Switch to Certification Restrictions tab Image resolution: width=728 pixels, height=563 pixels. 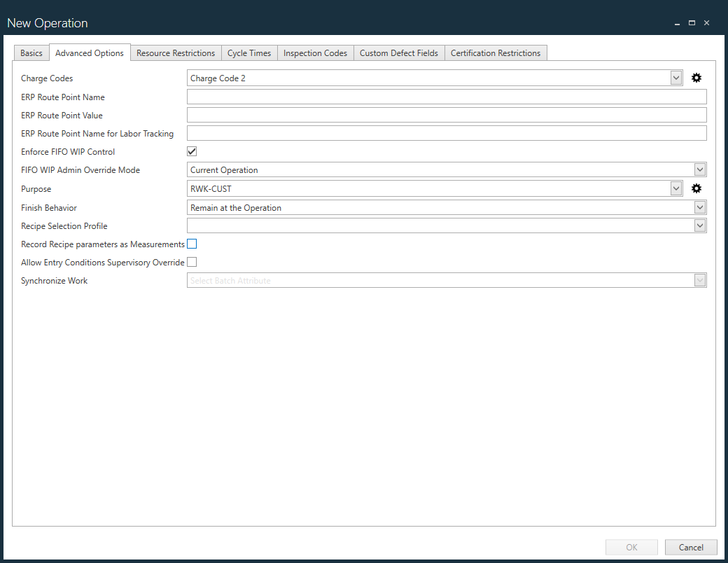(496, 53)
